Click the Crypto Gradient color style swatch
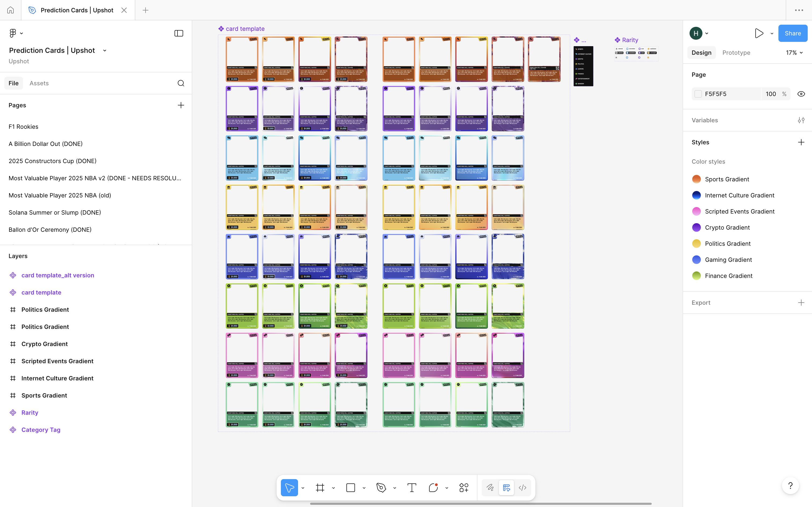 tap(697, 227)
